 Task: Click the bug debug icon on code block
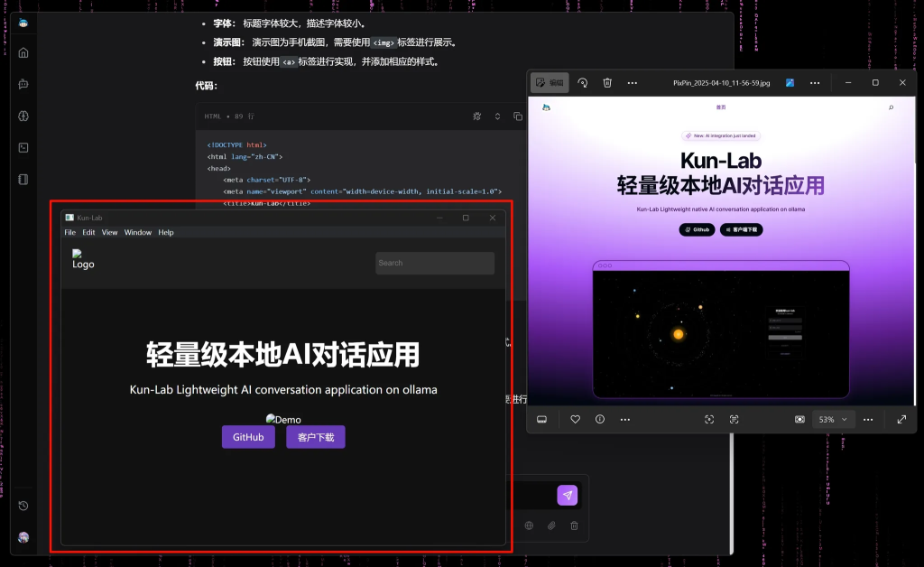tap(476, 116)
